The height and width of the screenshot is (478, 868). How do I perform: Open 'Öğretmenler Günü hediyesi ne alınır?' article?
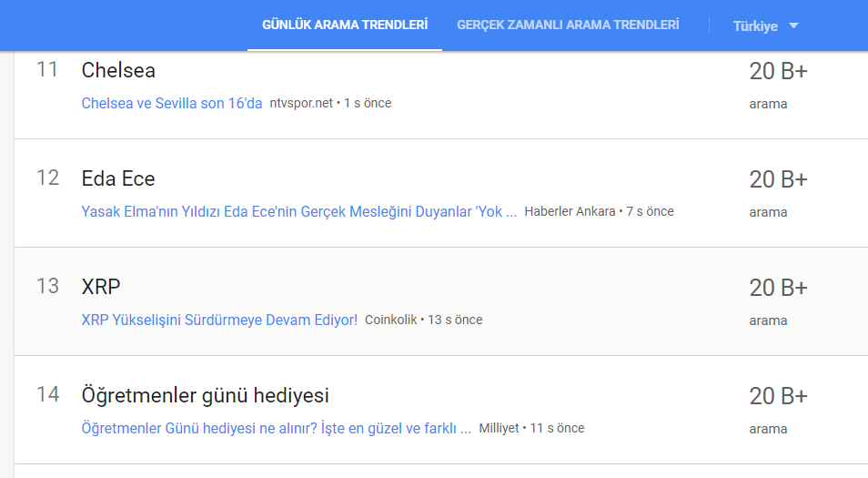(x=277, y=428)
